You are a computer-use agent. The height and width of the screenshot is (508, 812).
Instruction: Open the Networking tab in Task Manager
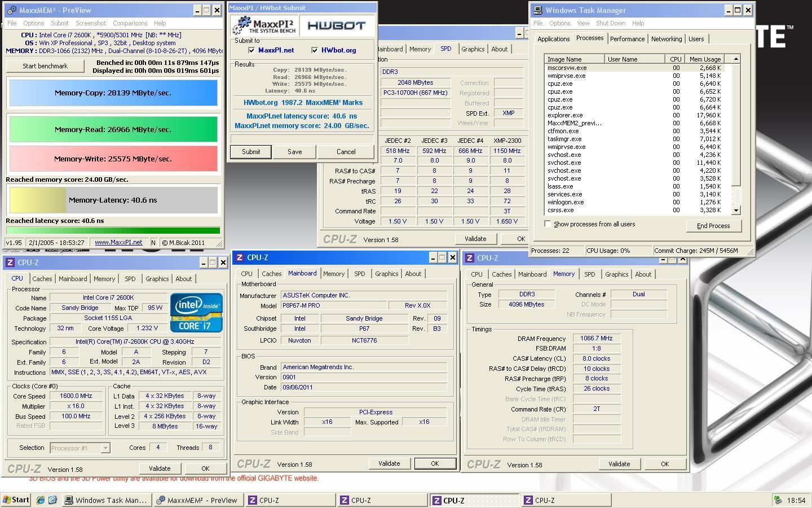[x=667, y=39]
